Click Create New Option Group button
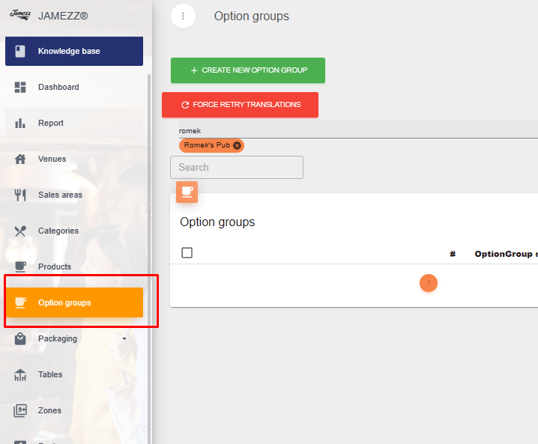The width and height of the screenshot is (538, 444). point(248,70)
